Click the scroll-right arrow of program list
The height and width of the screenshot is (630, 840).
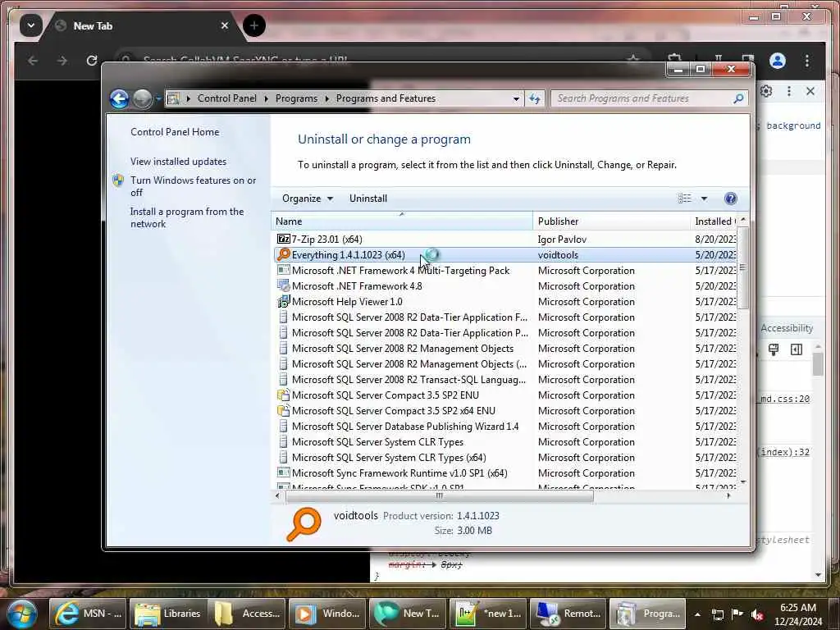click(x=728, y=496)
